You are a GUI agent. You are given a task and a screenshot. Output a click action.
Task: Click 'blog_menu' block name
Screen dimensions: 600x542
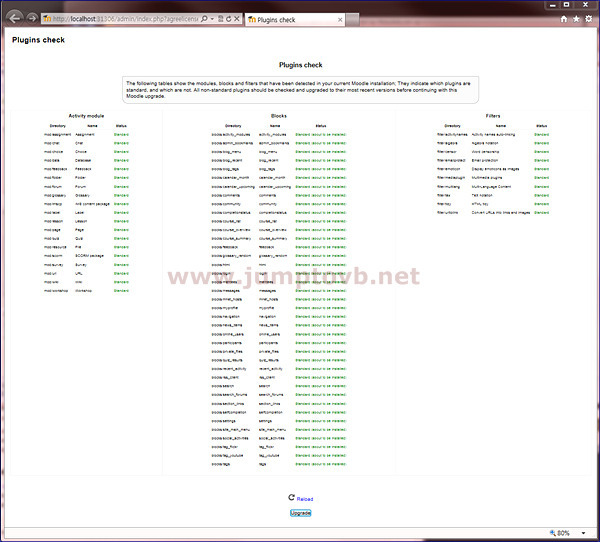pos(269,152)
